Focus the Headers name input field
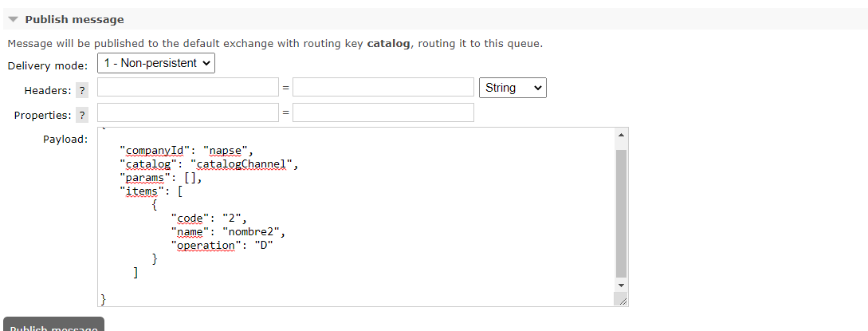 [x=188, y=88]
